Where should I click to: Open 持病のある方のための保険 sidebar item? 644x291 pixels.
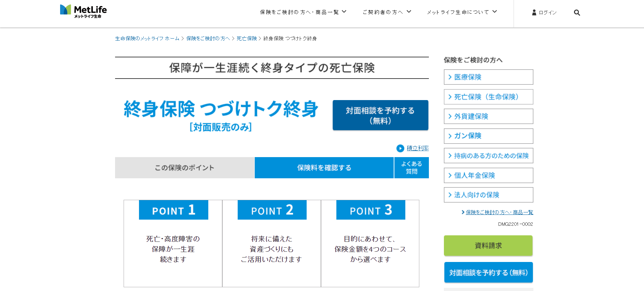pos(488,156)
